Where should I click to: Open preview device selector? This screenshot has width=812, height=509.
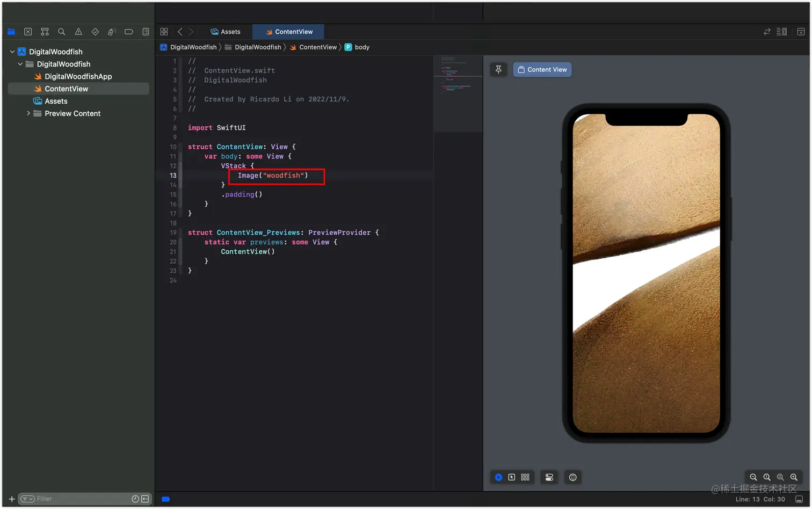573,477
